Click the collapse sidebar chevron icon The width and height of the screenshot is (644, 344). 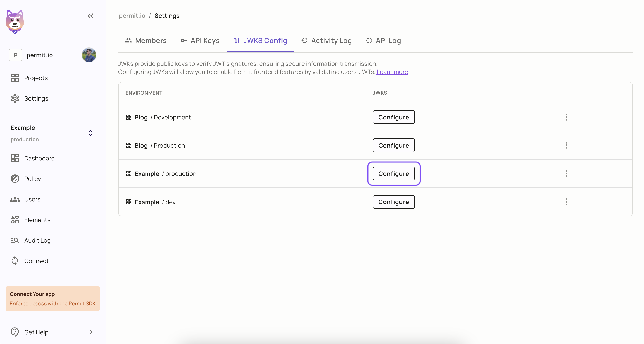point(90,16)
